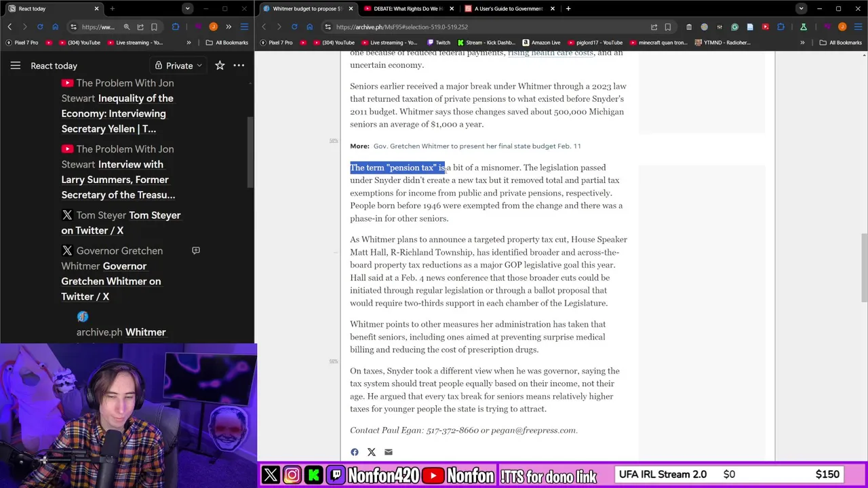The height and width of the screenshot is (488, 868).
Task: Click the green flask extension icon
Action: [804, 27]
